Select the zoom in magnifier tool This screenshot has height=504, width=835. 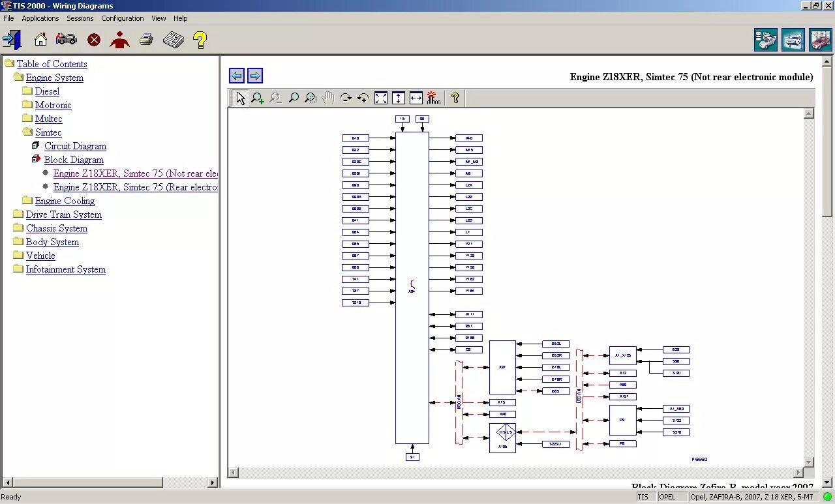click(258, 98)
